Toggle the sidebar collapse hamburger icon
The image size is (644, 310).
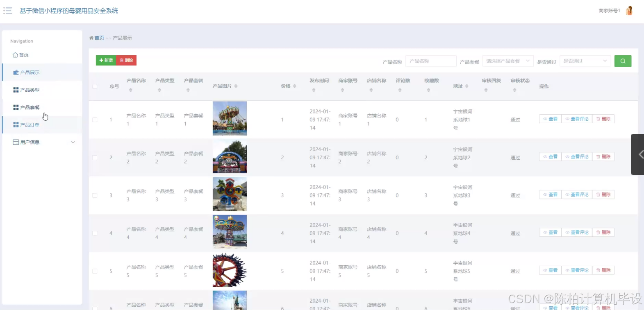8,11
